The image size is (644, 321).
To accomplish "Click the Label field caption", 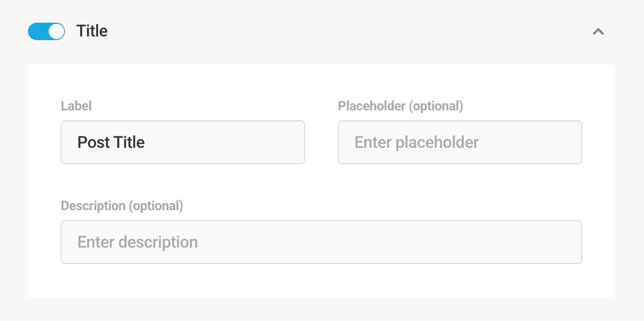I will [x=77, y=106].
